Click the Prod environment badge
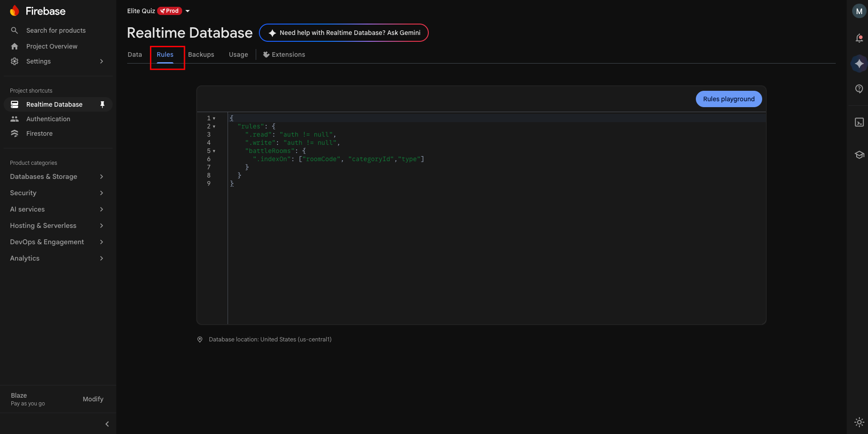This screenshot has width=868, height=434. pyautogui.click(x=170, y=11)
